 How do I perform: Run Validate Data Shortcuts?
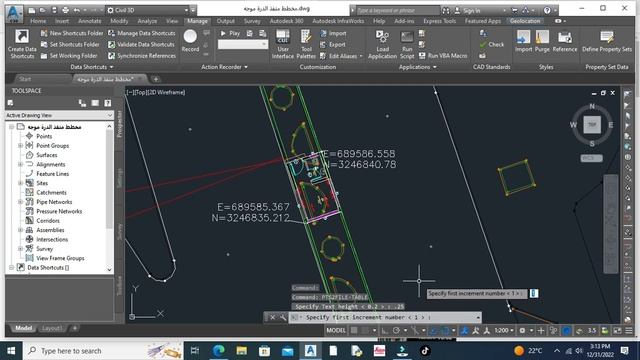tap(141, 44)
